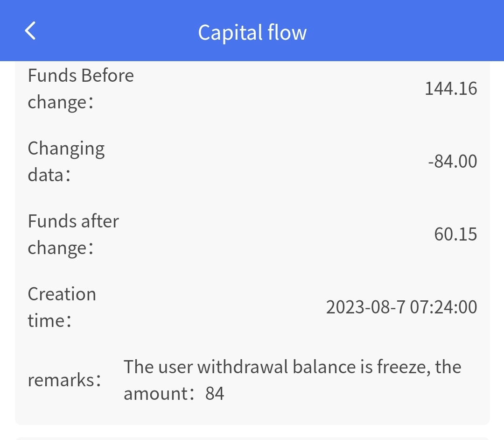Click the remark amount 84 line

174,394
